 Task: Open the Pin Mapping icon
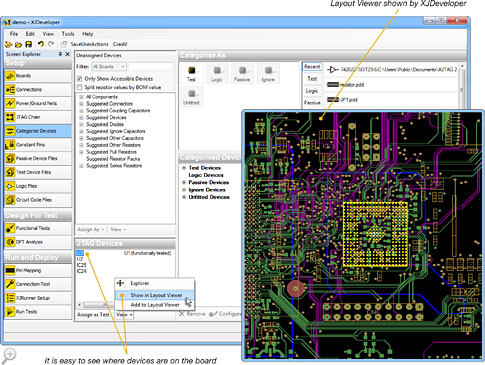[x=10, y=270]
